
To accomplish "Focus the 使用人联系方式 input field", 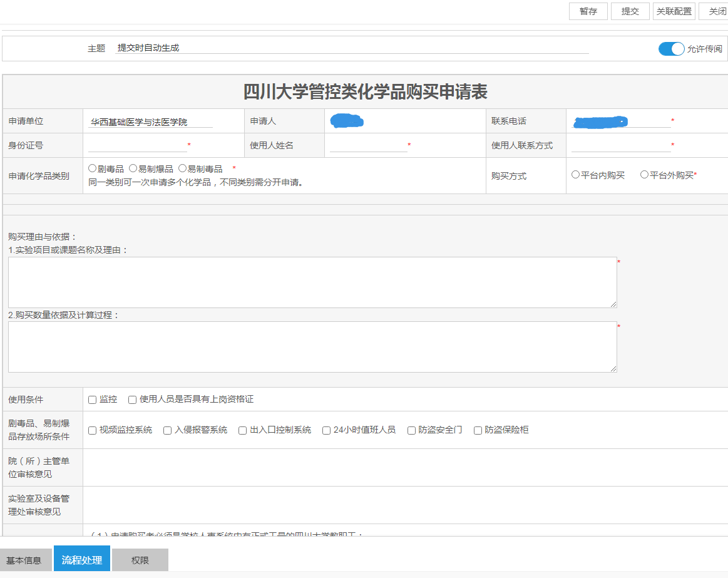I will (621, 145).
